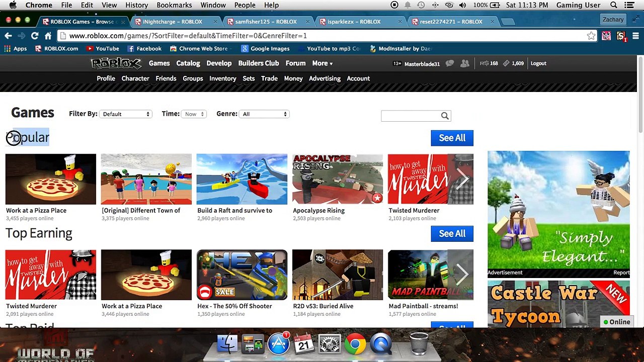Report the advertisement using the Report link
This screenshot has width=644, height=362.
[x=621, y=273]
